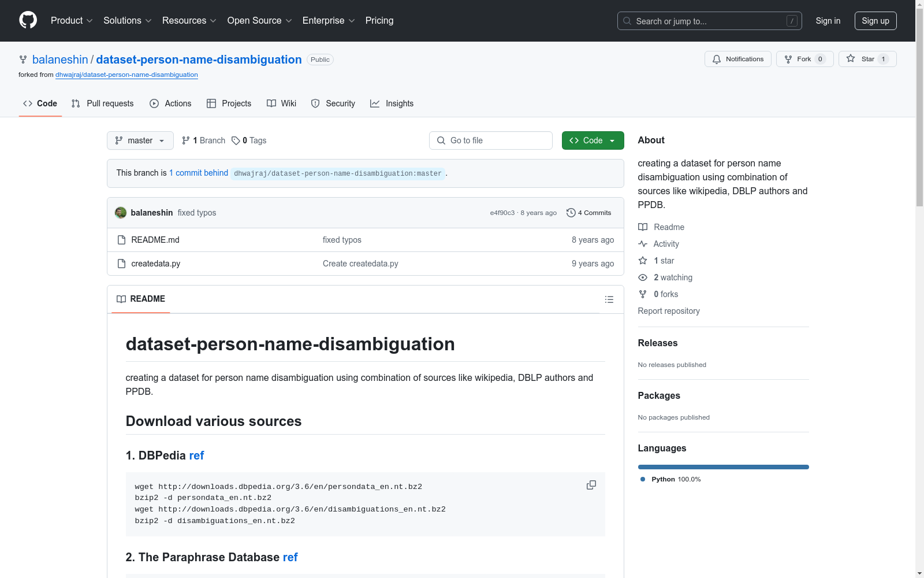Open the dhwajraj parent repository link

coord(126,75)
